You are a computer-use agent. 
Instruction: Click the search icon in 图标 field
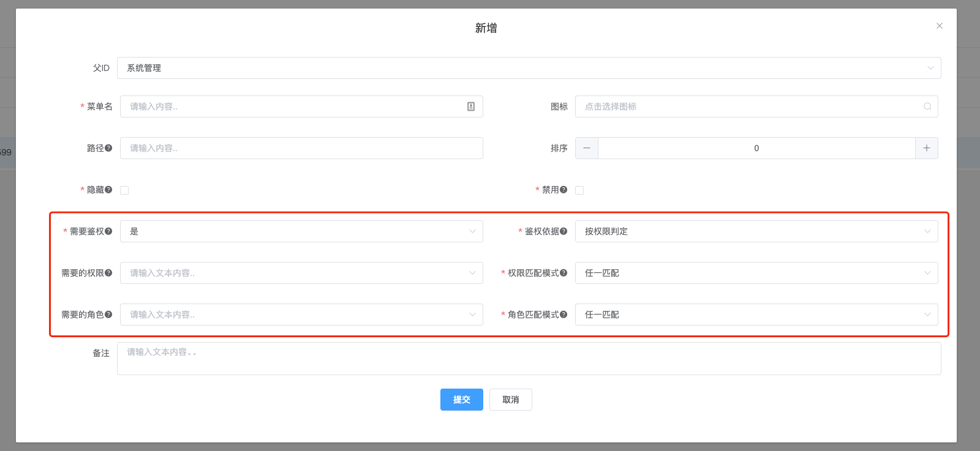927,106
